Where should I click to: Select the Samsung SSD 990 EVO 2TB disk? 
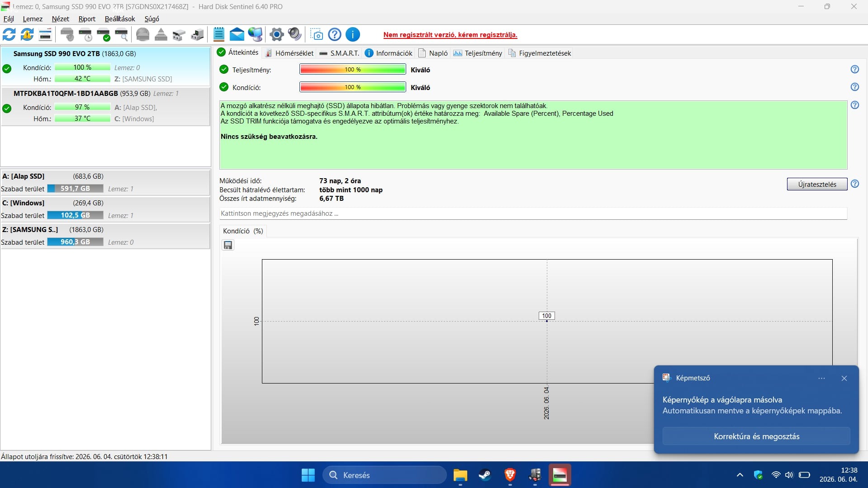(x=105, y=66)
